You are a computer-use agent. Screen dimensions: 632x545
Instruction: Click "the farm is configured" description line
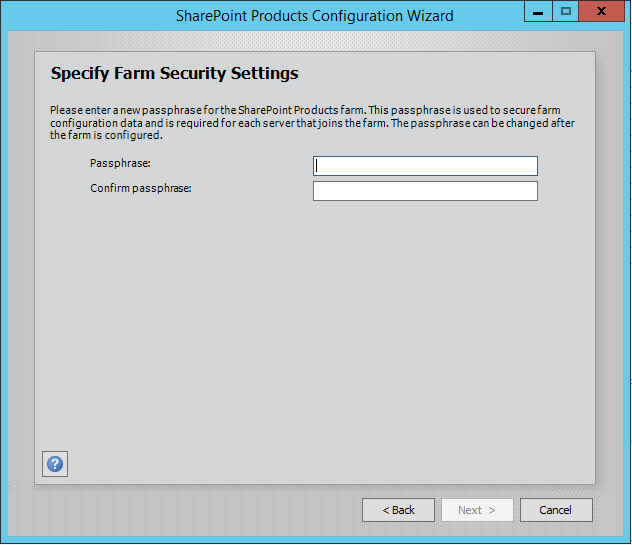[105, 136]
